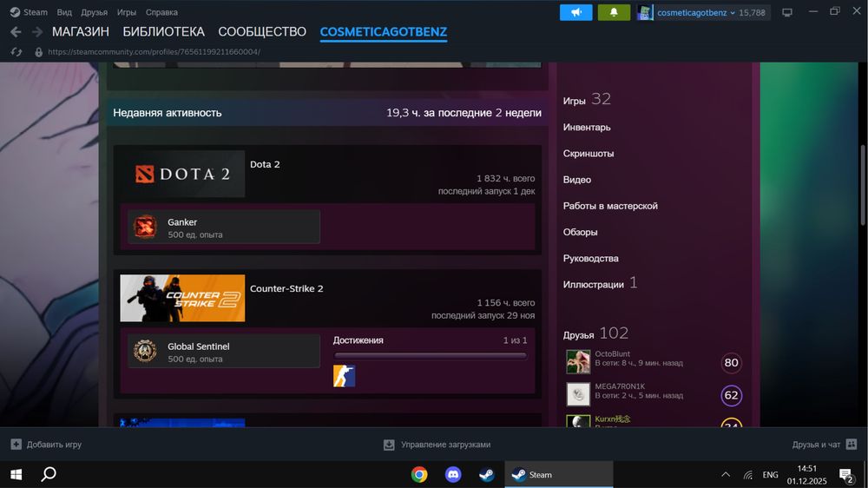
Task: Reload the page with refresh icon
Action: point(16,52)
